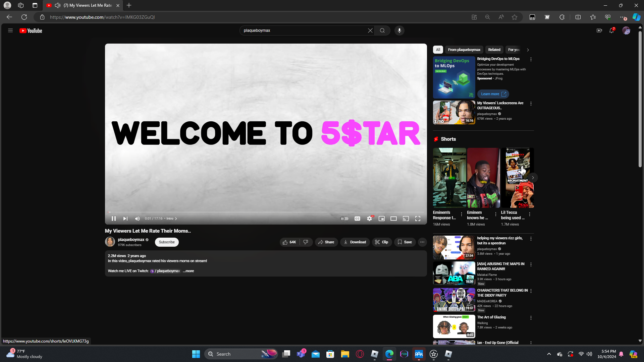Screen dimensions: 644x362
Task: Open Copilot sidebar in Edge
Action: pyautogui.click(x=636, y=17)
